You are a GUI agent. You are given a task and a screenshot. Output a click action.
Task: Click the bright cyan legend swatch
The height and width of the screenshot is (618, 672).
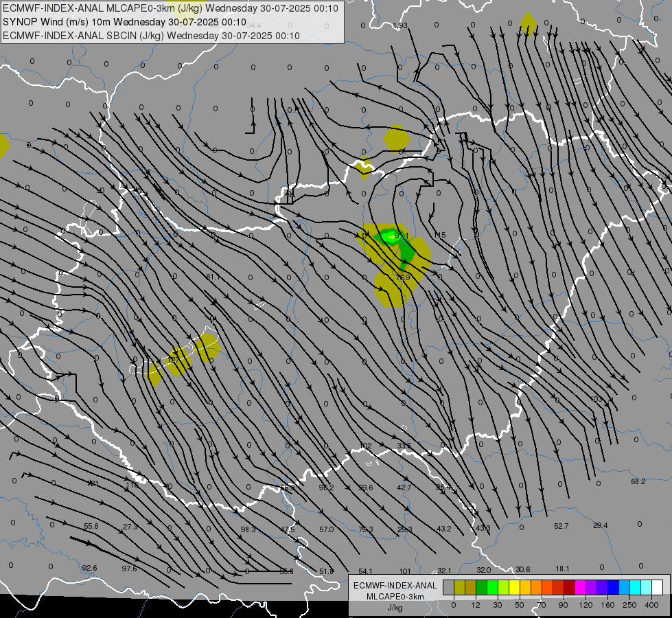point(635,587)
